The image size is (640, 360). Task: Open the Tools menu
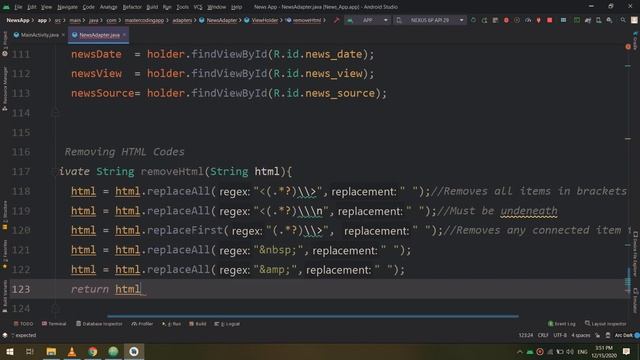point(182,7)
